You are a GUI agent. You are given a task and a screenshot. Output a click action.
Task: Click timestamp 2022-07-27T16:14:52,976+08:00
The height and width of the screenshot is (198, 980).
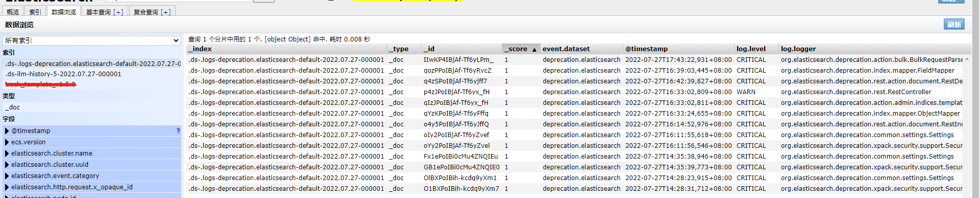click(678, 124)
